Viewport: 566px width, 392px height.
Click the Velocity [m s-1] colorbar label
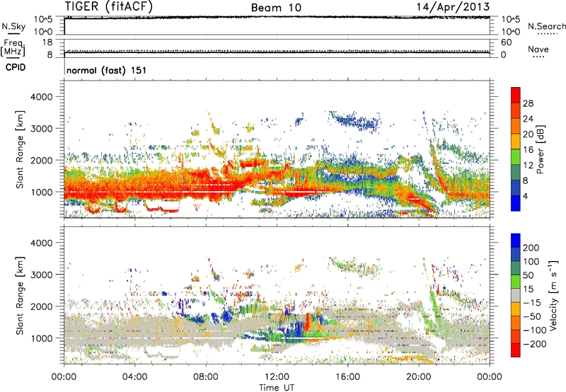point(553,295)
